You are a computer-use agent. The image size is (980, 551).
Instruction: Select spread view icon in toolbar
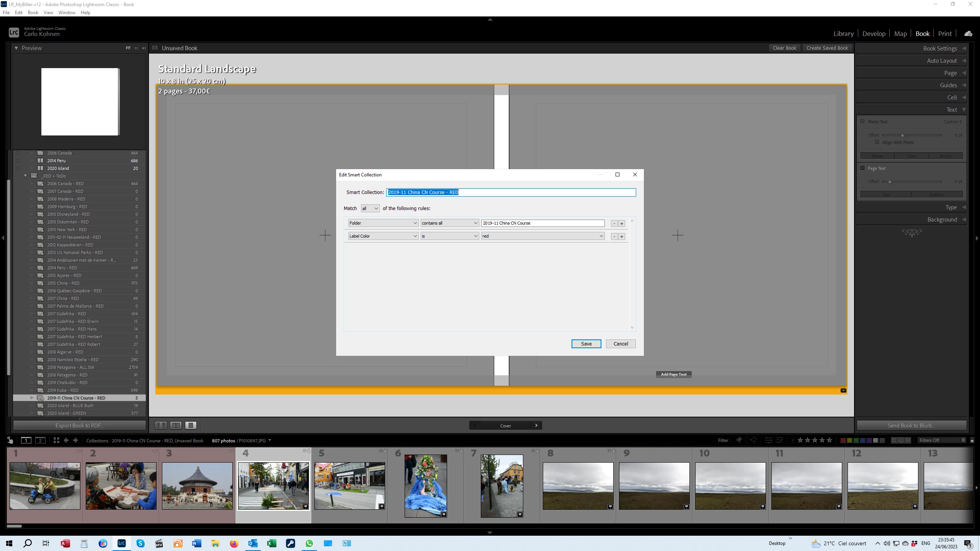pos(176,425)
